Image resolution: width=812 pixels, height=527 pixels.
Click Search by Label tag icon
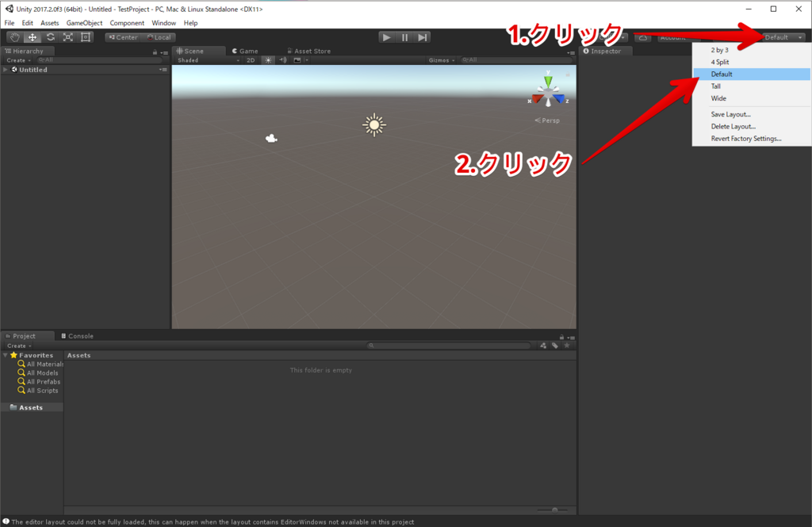pos(554,346)
